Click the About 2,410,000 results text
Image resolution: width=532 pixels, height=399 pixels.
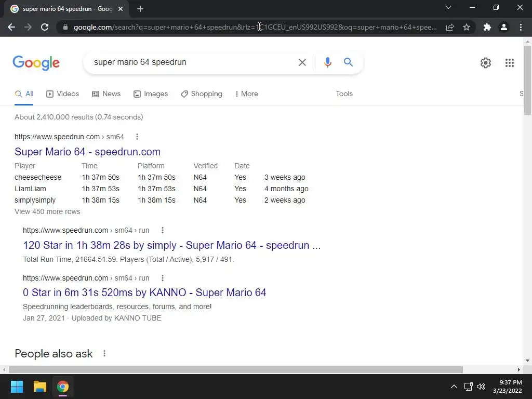pyautogui.click(x=79, y=117)
